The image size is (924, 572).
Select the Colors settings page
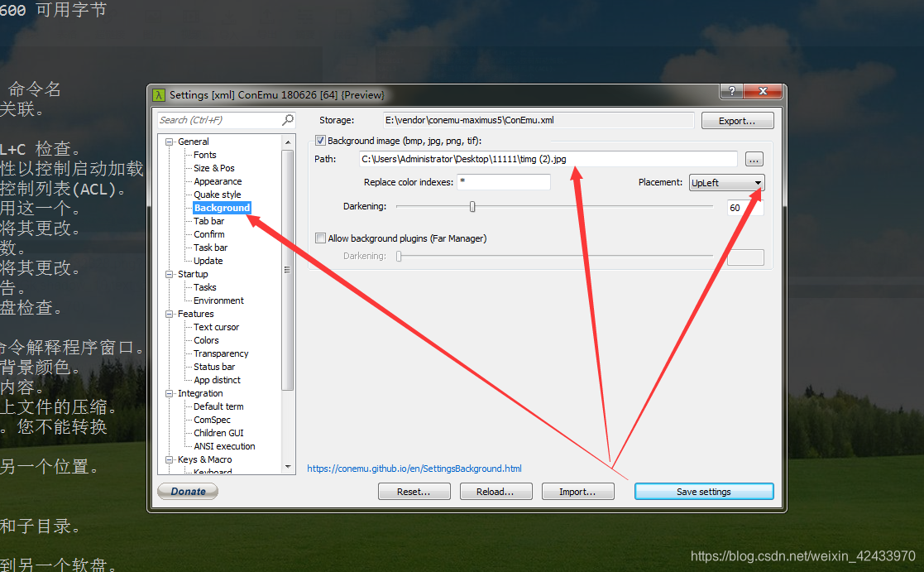tap(206, 340)
